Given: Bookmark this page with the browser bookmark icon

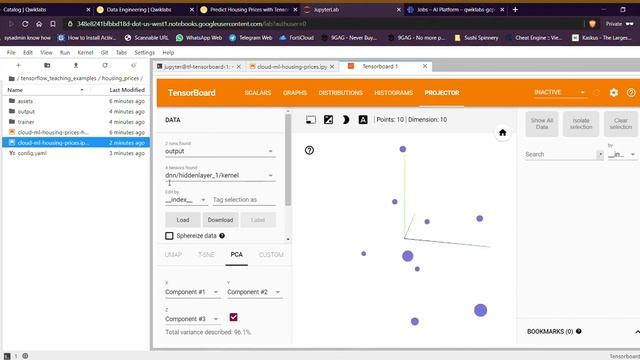Looking at the screenshot, I should pyautogui.click(x=53, y=24).
